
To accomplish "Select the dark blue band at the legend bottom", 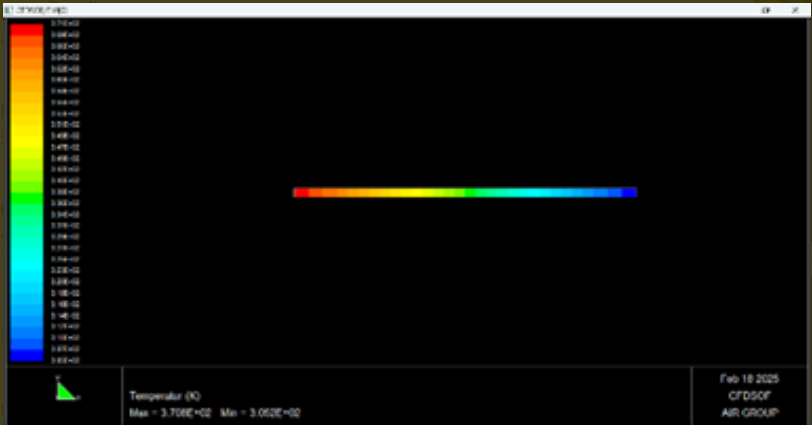I will point(27,355).
